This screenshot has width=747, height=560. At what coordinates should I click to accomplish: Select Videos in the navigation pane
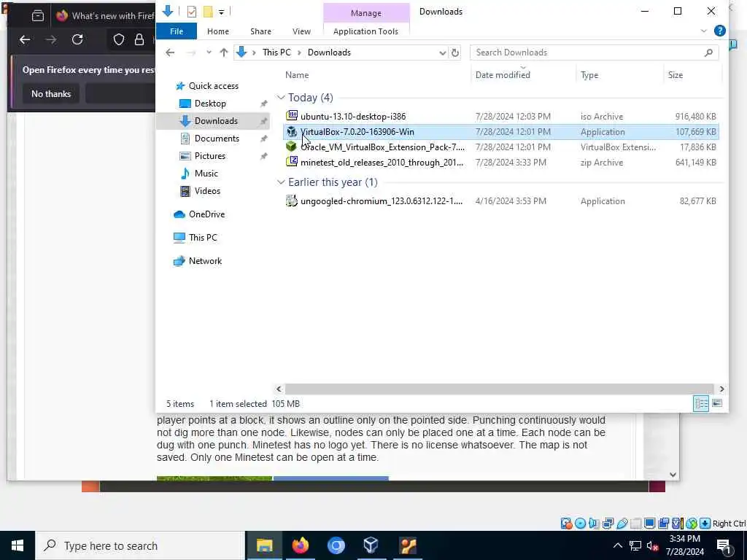[207, 190]
